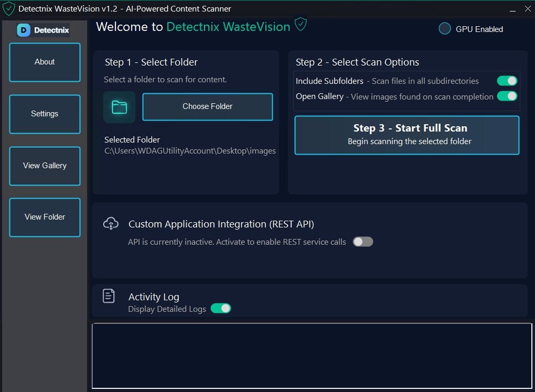Screen dimensions: 535x392
Task: Open the Settings page
Action: pos(45,114)
